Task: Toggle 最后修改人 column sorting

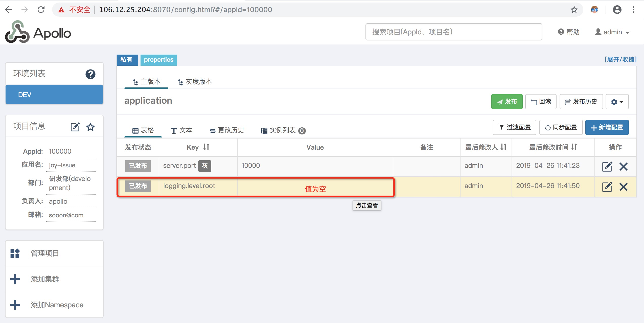Action: pyautogui.click(x=503, y=147)
